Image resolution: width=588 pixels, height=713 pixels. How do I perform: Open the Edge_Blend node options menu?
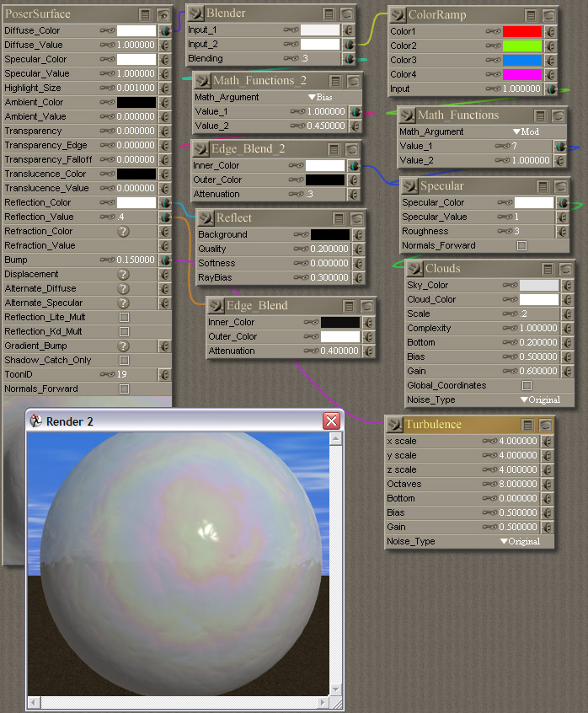click(349, 307)
